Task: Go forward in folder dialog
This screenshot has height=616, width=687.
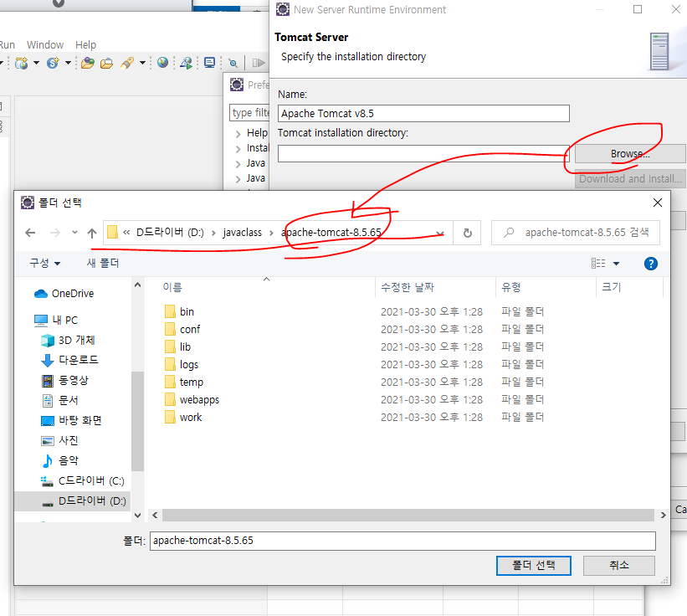Action: (54, 233)
